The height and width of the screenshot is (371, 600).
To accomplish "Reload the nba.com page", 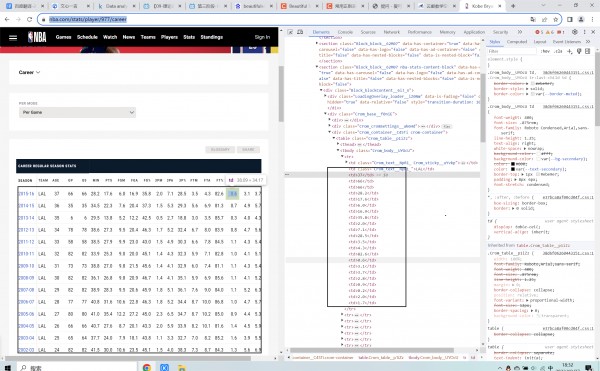I will tap(29, 20).
